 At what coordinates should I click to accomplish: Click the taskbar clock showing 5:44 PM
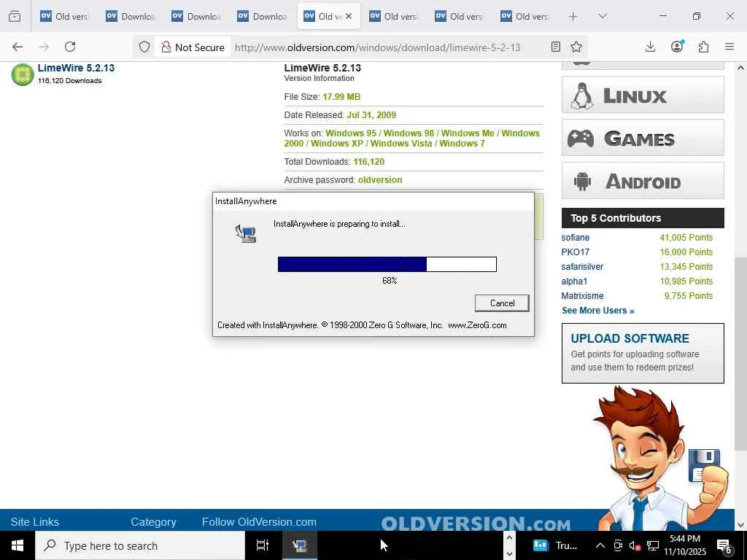(x=684, y=545)
